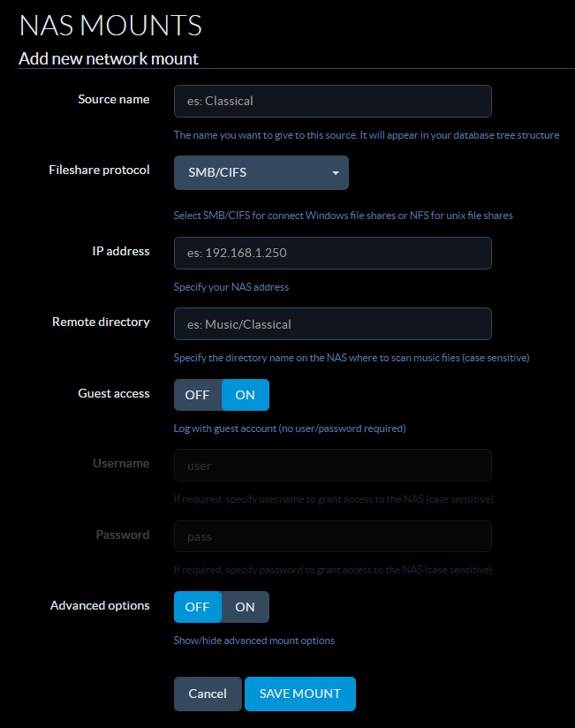This screenshot has width=575, height=728.
Task: Enable Advanced options with ON
Action: 245,607
